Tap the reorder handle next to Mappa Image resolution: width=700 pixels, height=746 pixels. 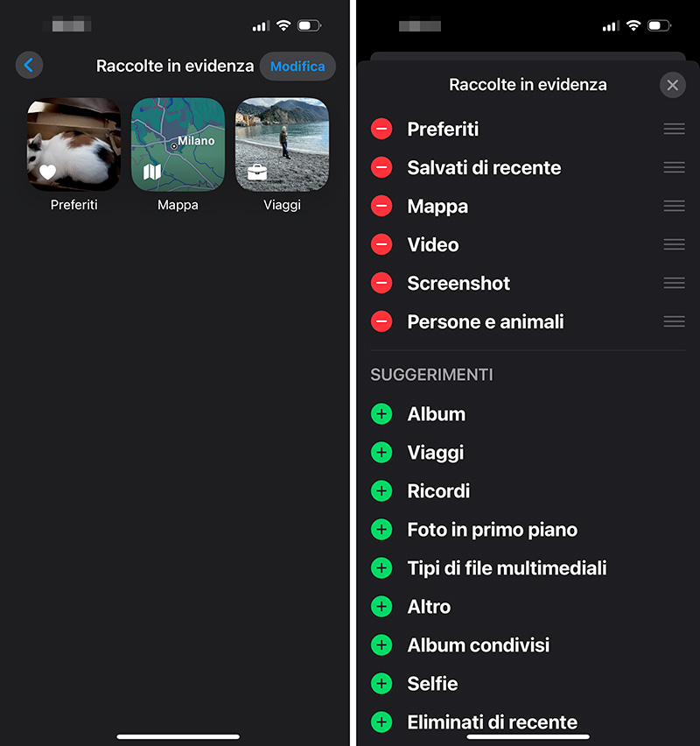674,207
